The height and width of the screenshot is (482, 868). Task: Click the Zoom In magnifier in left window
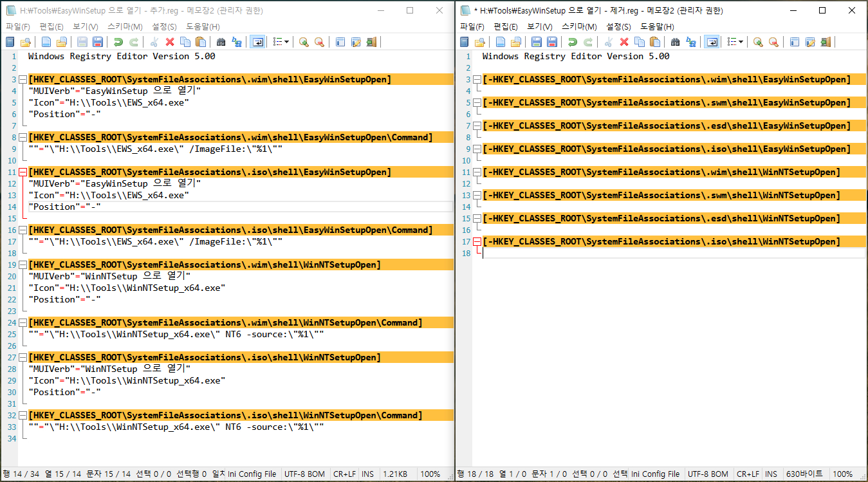point(304,42)
